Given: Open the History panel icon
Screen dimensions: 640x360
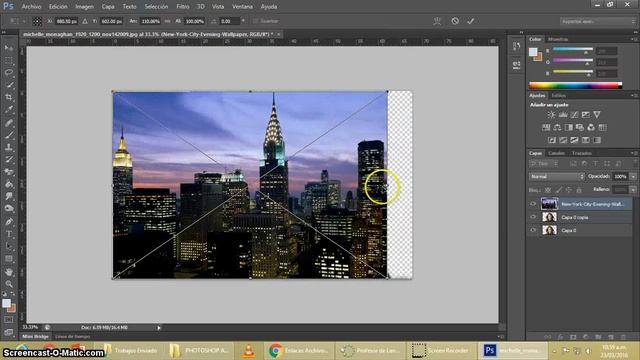Looking at the screenshot, I should tap(516, 46).
